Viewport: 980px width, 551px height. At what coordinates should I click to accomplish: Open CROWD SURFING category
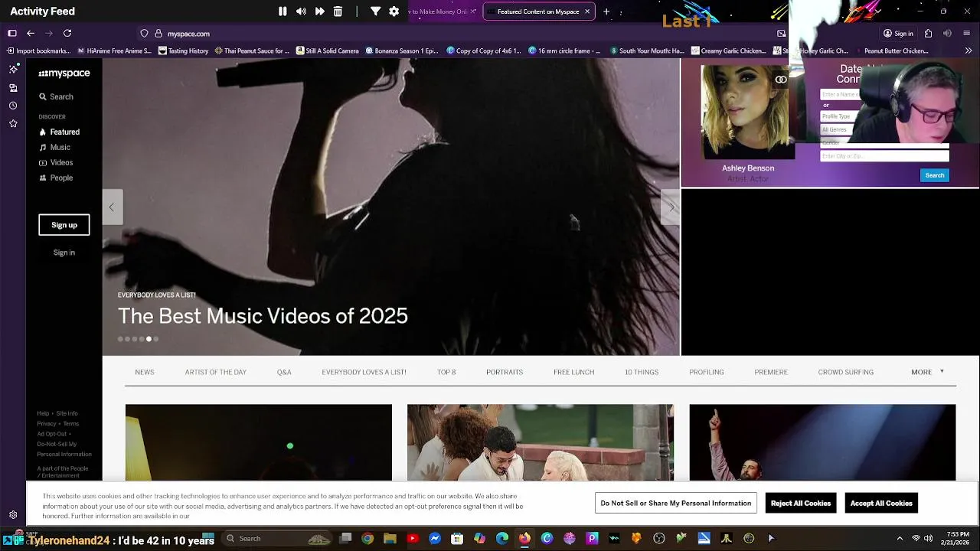point(846,372)
